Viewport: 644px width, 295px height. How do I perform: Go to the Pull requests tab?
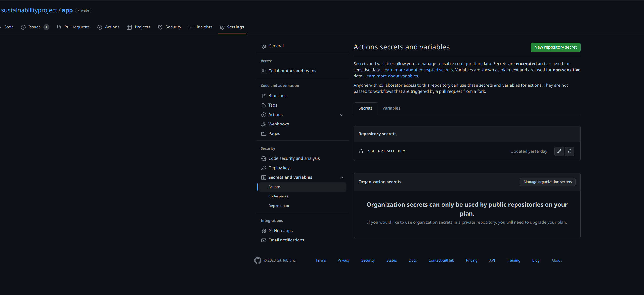pos(73,27)
